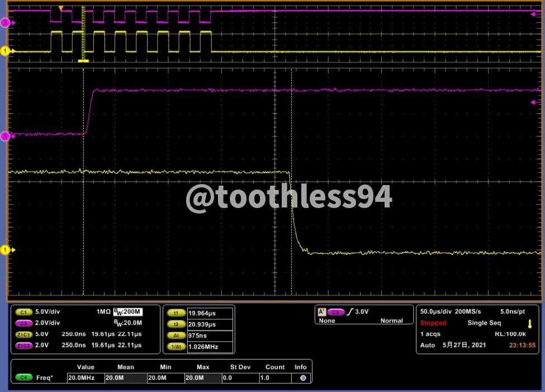Click the Freq* measurement label
Viewport: 545px width, 392px height.
coord(45,377)
